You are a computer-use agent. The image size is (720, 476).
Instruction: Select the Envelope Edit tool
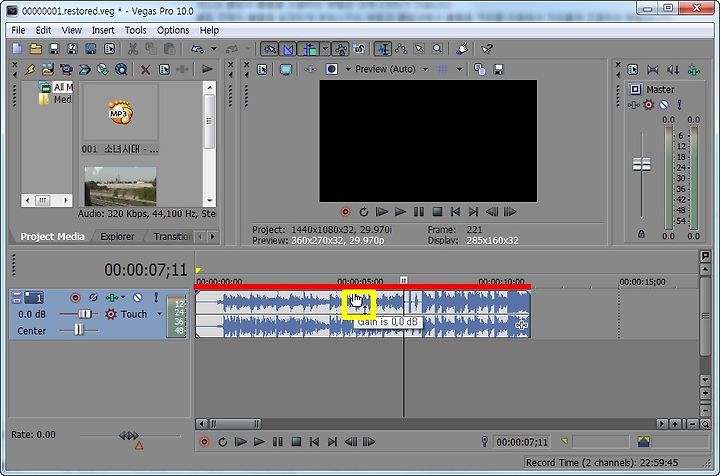tap(401, 49)
